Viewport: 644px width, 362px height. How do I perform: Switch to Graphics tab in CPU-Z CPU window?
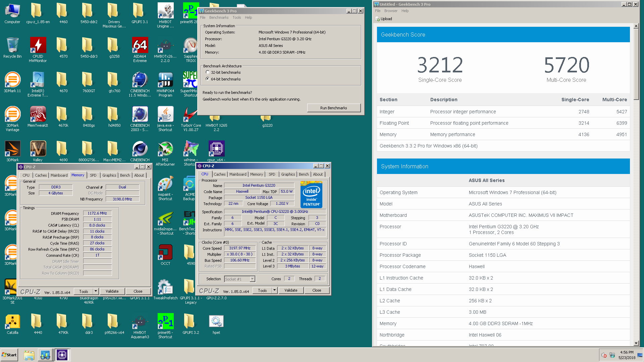tap(288, 174)
